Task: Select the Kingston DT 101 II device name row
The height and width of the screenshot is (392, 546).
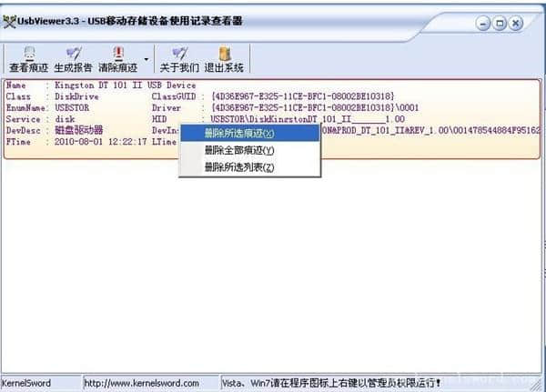Action: [x=100, y=85]
